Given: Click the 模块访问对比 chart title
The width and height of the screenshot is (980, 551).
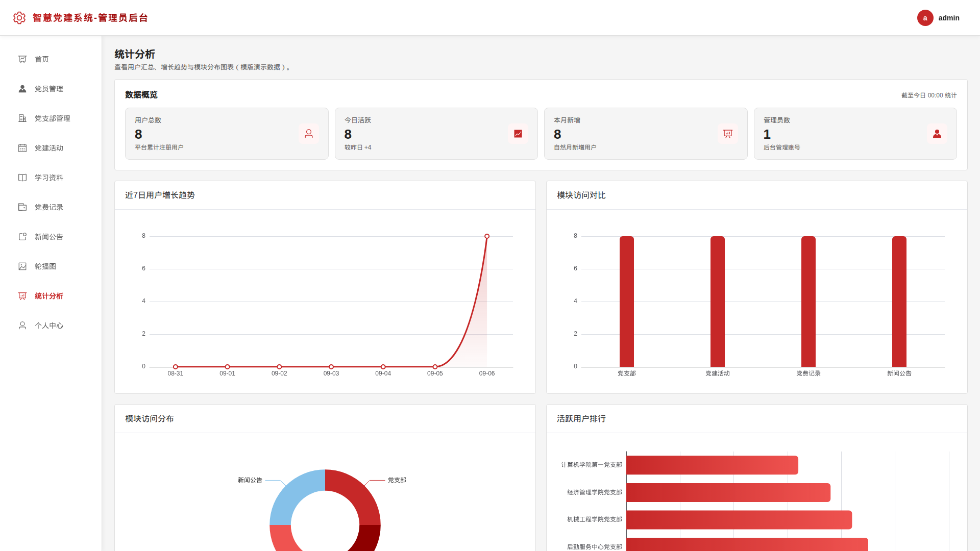Looking at the screenshot, I should (581, 195).
